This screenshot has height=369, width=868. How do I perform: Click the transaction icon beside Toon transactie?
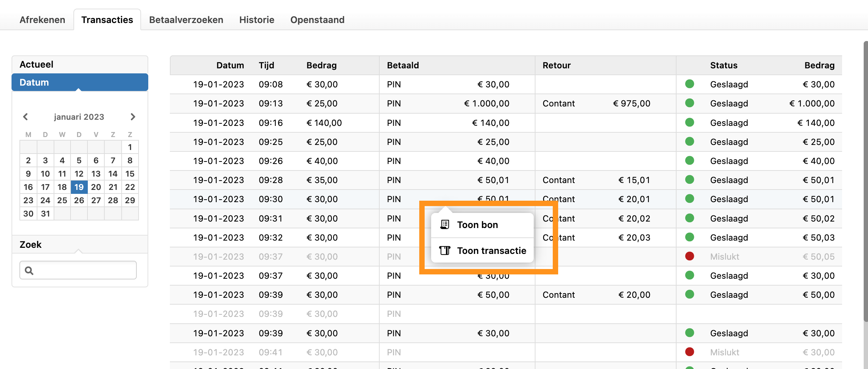point(445,251)
